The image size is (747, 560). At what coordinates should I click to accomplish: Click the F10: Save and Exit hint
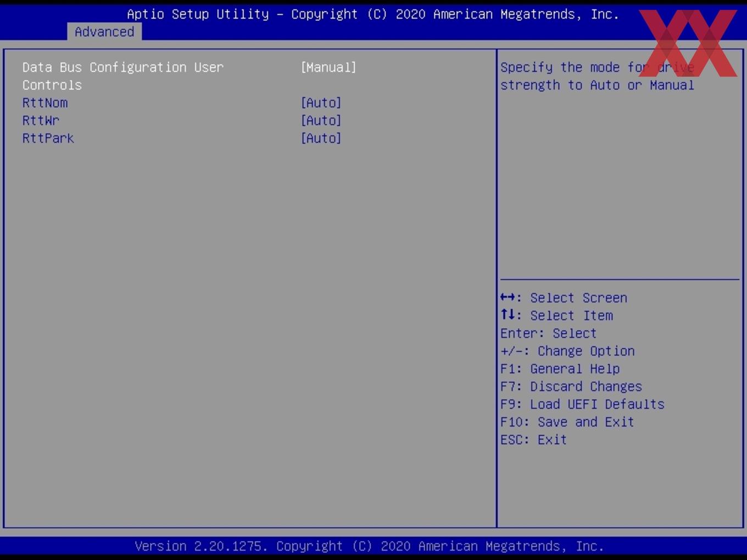(567, 422)
